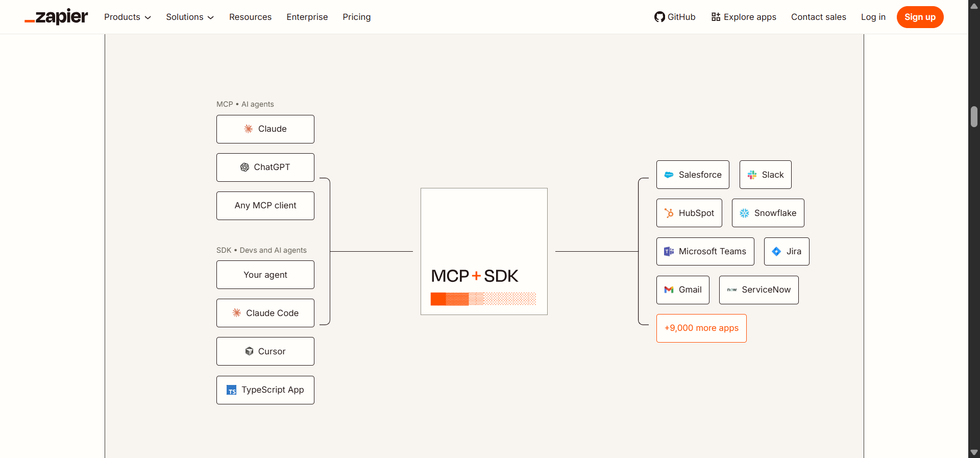
Task: Click the page scrollbar thumb
Action: (x=974, y=116)
